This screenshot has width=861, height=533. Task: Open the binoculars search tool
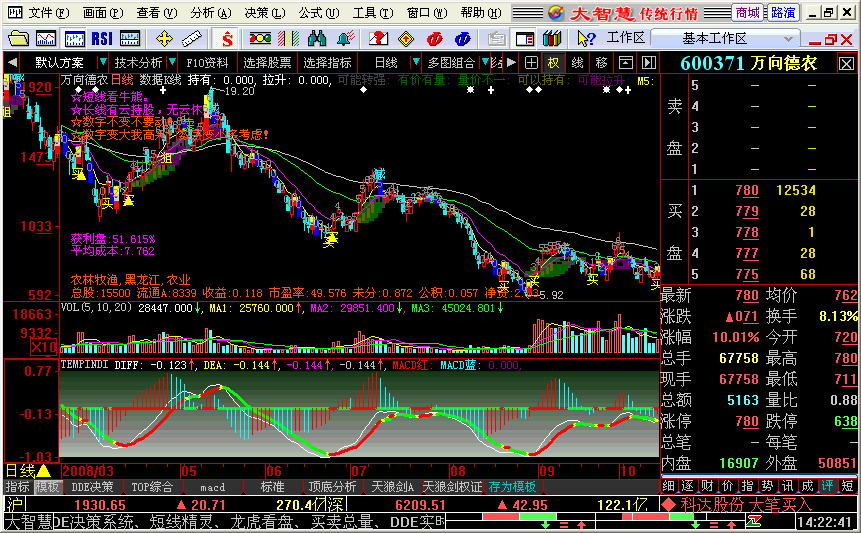[317, 38]
